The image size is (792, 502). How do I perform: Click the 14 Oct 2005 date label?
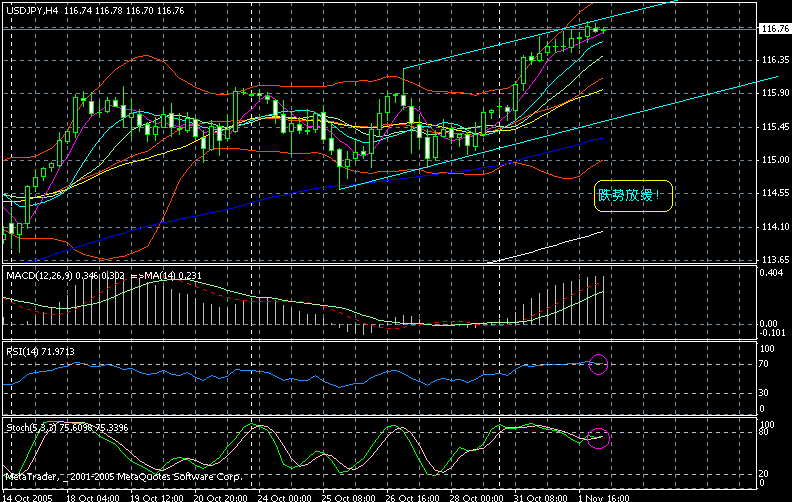(27, 498)
